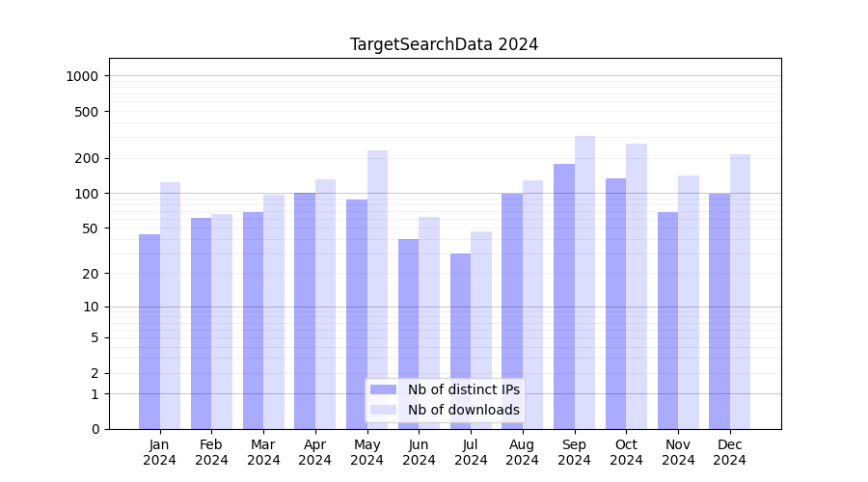This screenshot has width=868, height=482.
Task: Select the "Aug 2024" x-axis label
Action: pos(523,452)
